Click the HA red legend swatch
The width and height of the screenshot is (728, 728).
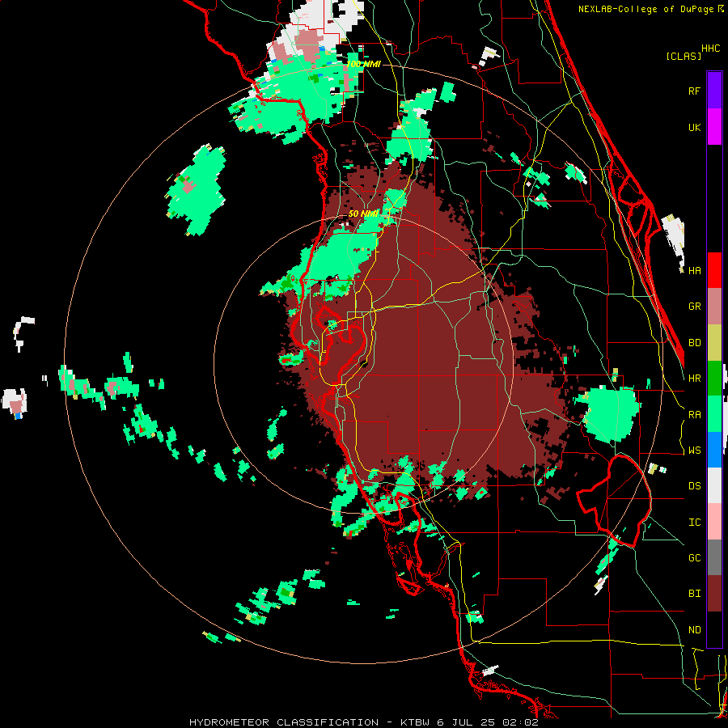pos(714,270)
